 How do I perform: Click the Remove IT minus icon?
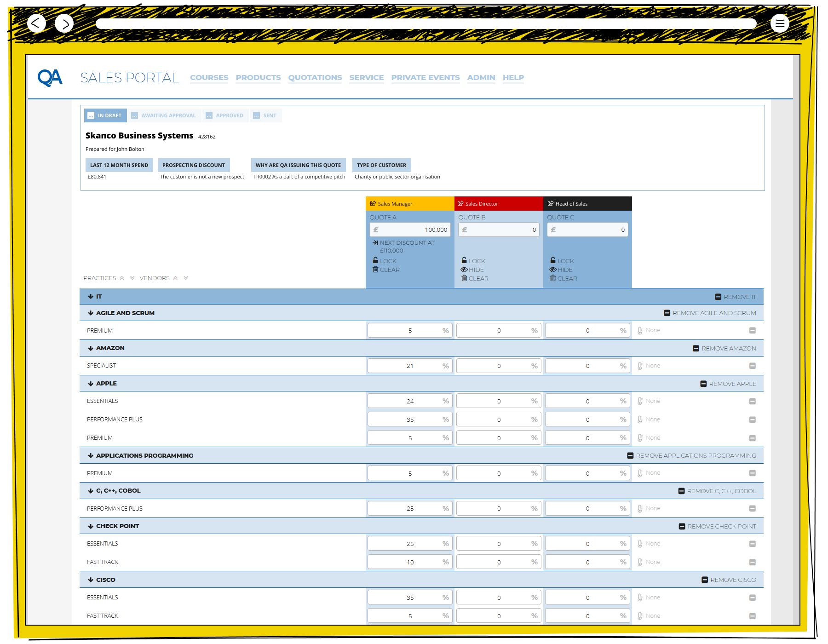pos(718,297)
